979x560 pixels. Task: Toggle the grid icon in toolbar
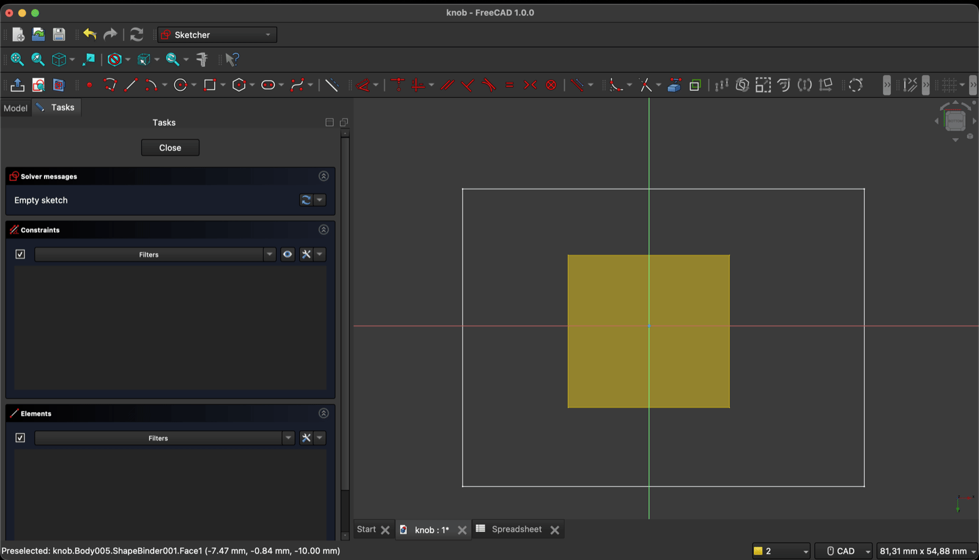pos(949,85)
